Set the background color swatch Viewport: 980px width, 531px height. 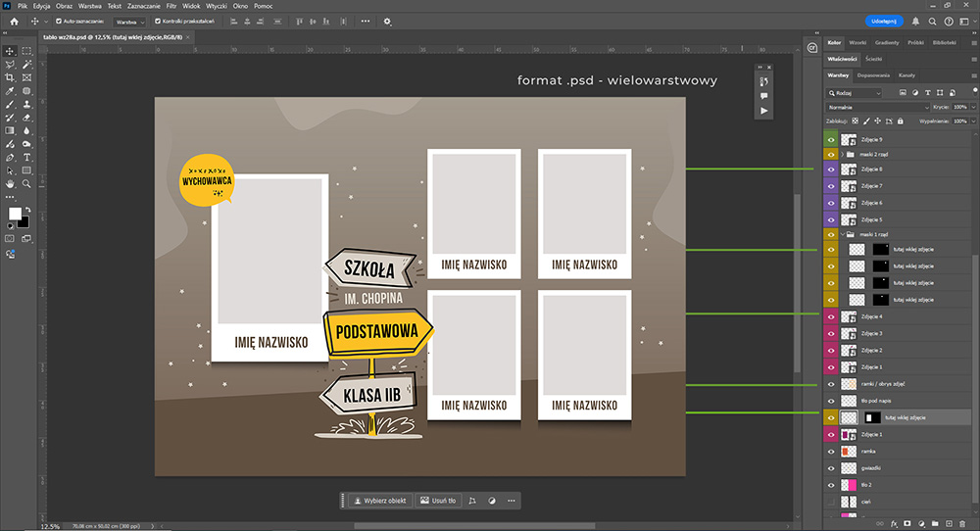click(24, 222)
